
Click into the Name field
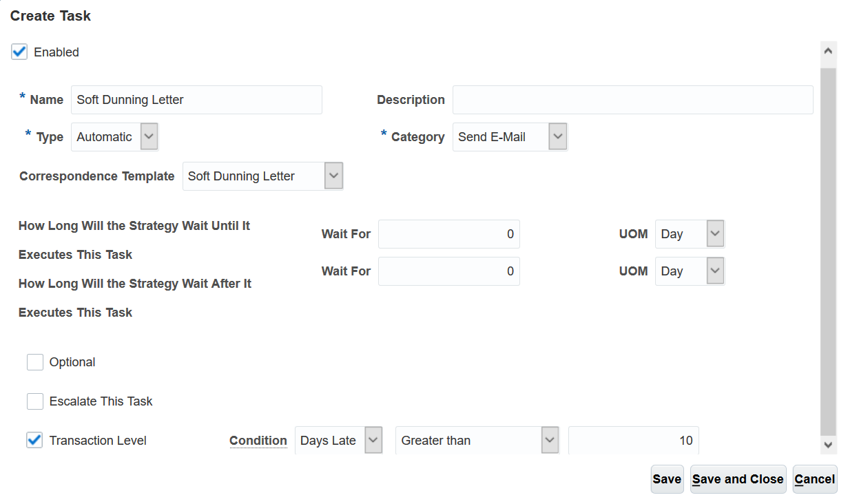click(x=196, y=100)
